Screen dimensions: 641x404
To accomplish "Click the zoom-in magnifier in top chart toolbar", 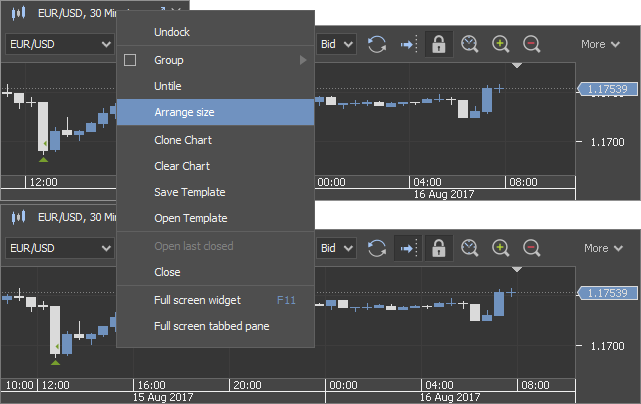I will point(500,44).
